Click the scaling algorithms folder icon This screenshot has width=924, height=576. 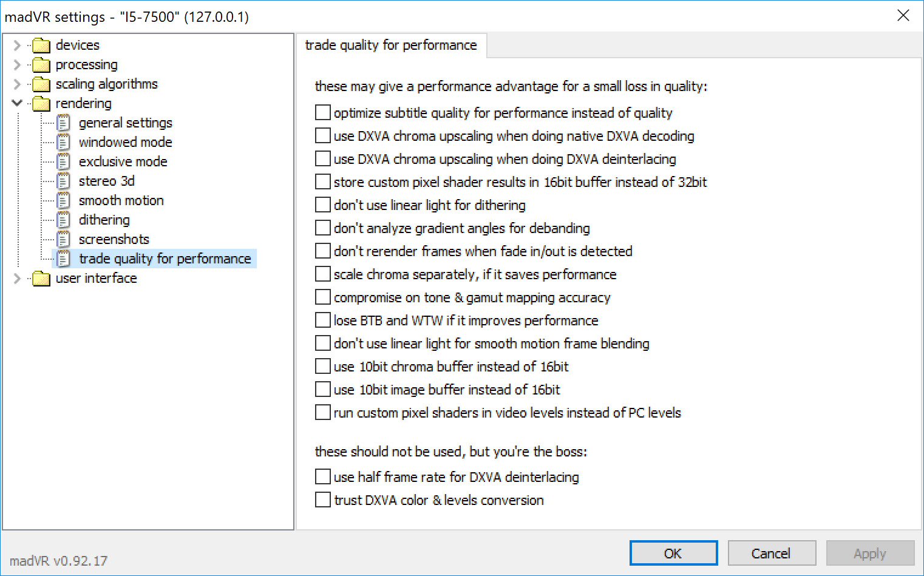coord(41,84)
